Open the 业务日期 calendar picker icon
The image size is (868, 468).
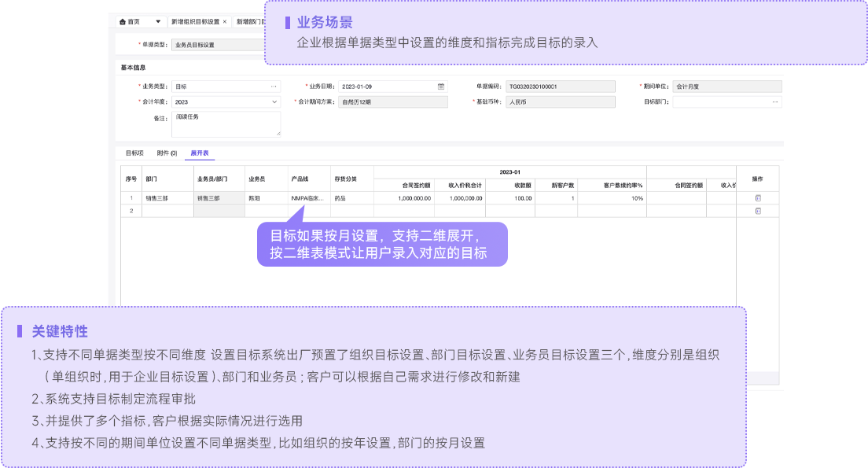point(441,87)
